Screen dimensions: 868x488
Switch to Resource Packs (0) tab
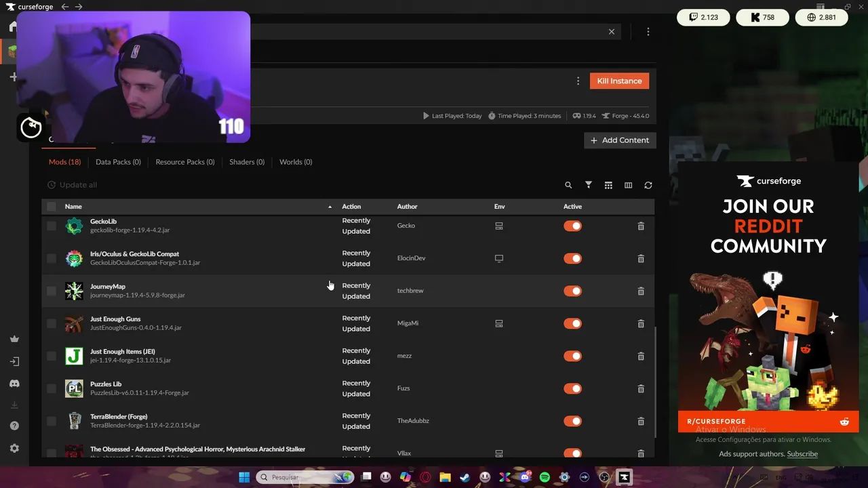185,162
